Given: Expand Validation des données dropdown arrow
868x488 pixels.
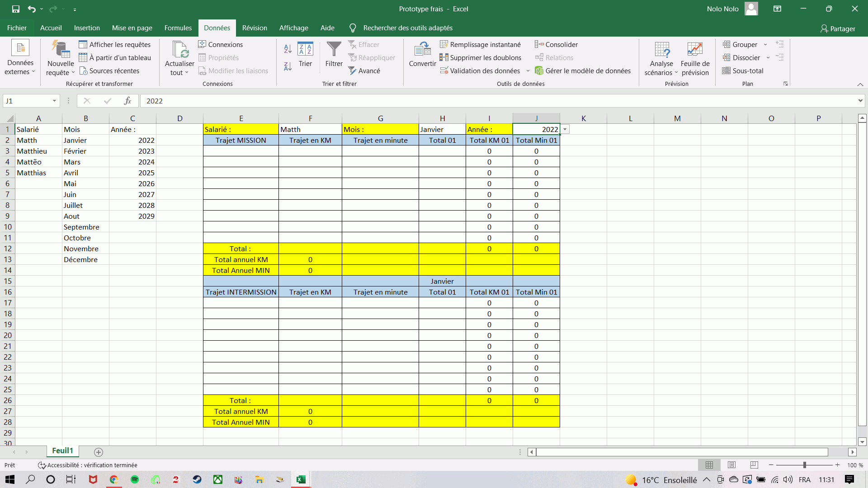Looking at the screenshot, I should coord(528,71).
